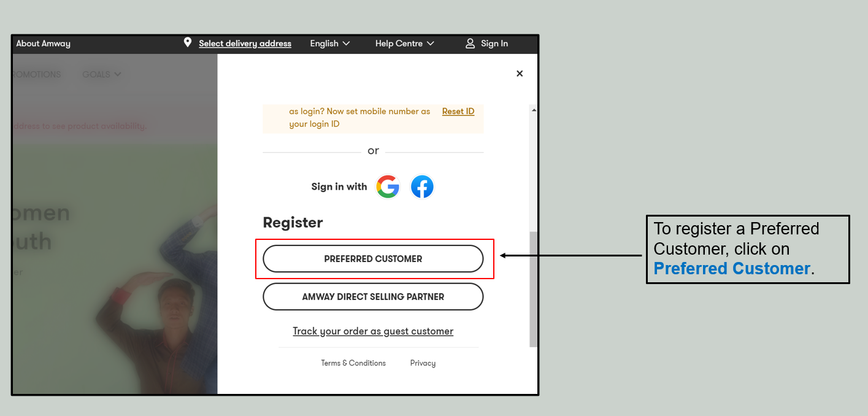Select the profile person icon beside Sign In
This screenshot has width=868, height=416.
[x=470, y=43]
